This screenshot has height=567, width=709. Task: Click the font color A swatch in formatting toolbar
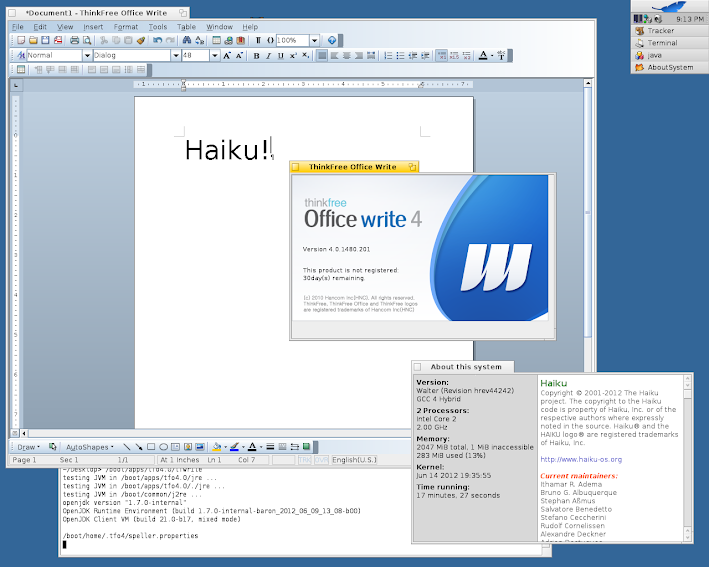pos(483,55)
